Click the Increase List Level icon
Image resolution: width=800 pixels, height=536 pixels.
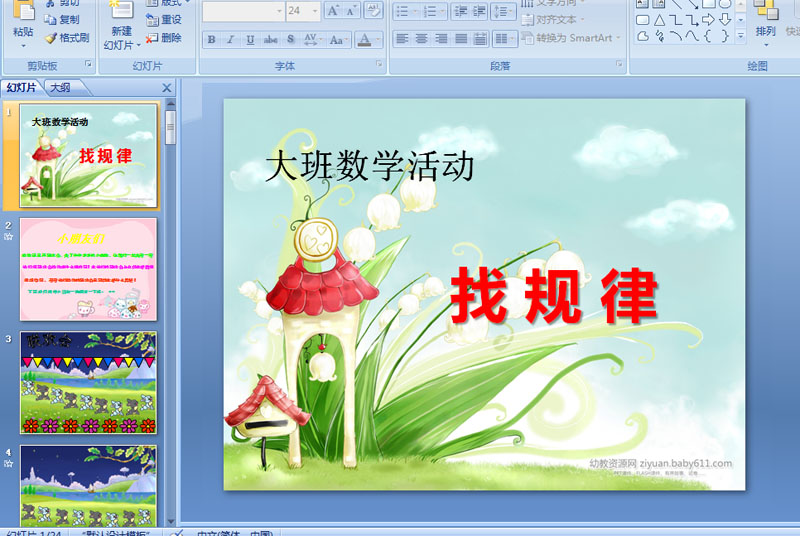pyautogui.click(x=479, y=11)
